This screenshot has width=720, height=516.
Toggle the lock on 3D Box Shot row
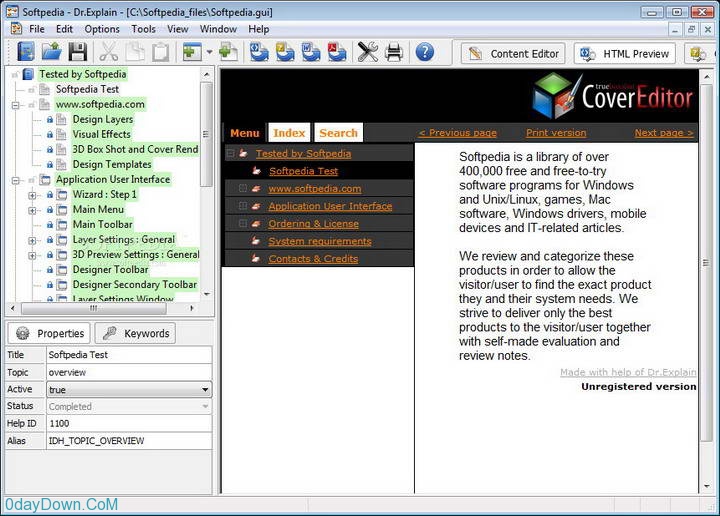(50, 150)
